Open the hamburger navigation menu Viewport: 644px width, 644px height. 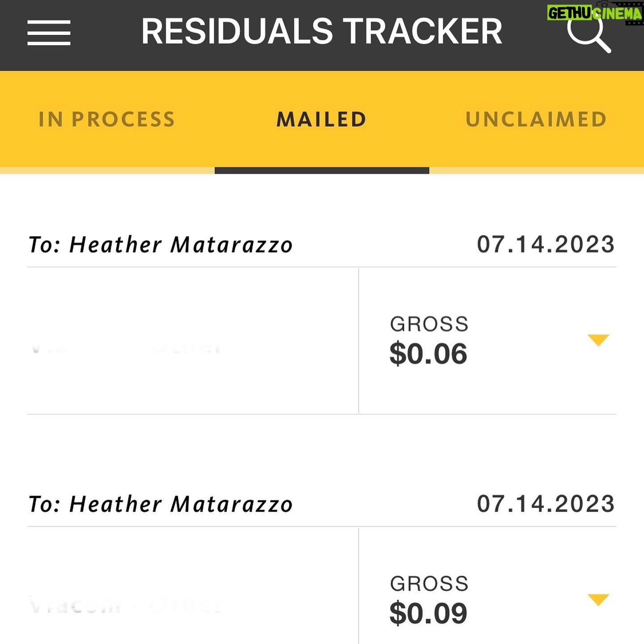pyautogui.click(x=49, y=33)
